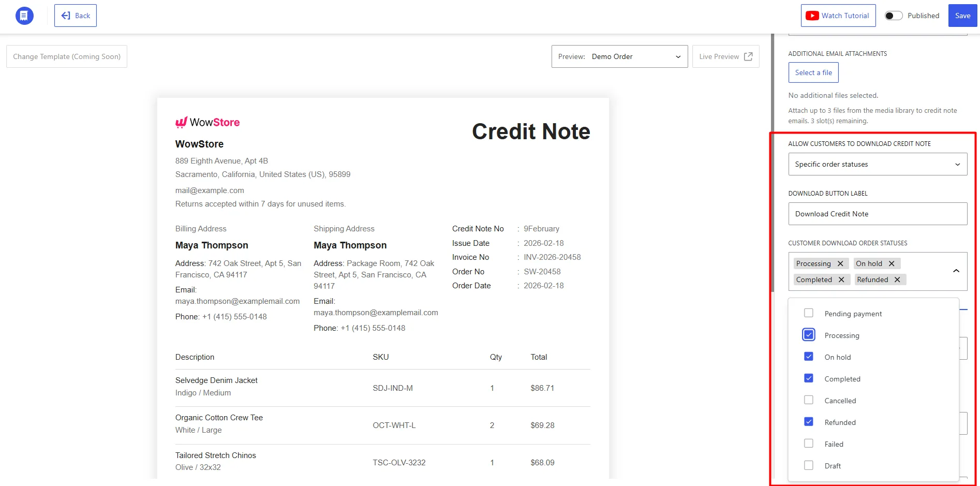Uncheck the Completed checkbox

[809, 378]
